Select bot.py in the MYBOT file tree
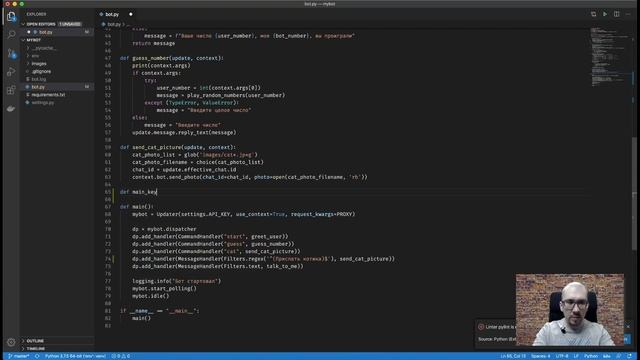 (x=57, y=87)
